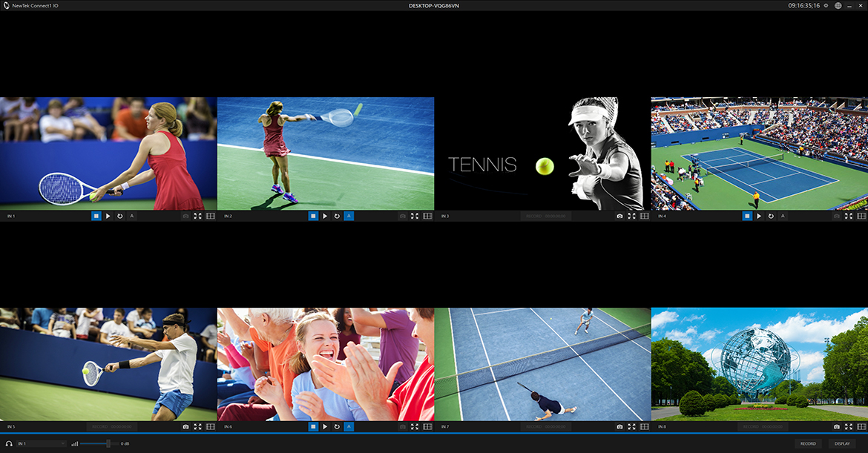Maximize the IN 7 viewport
868x453 pixels.
click(x=631, y=427)
